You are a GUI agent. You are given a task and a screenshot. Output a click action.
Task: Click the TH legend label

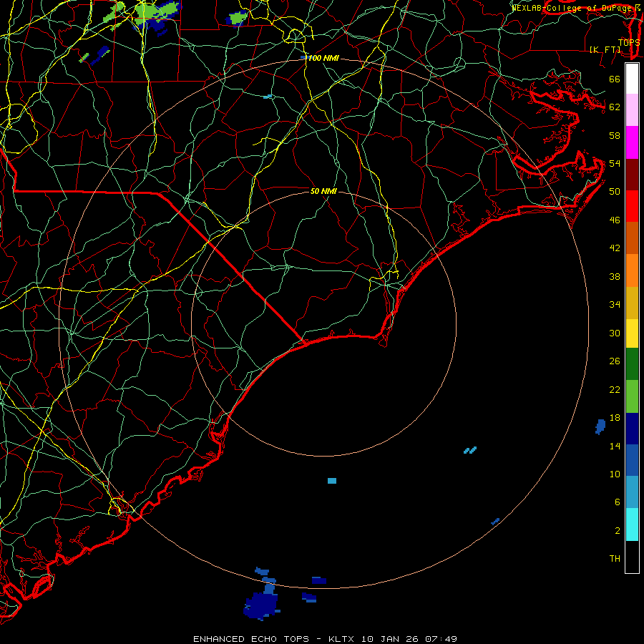(615, 559)
